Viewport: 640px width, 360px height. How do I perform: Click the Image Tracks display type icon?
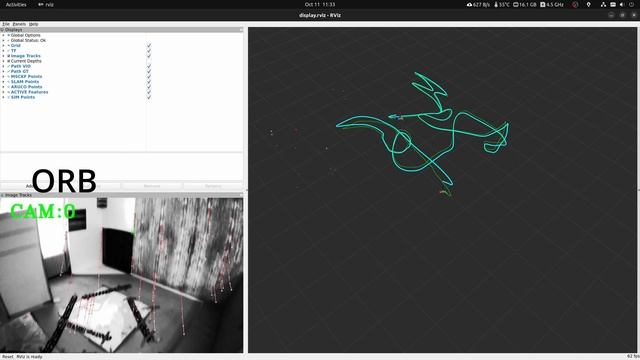tap(9, 56)
